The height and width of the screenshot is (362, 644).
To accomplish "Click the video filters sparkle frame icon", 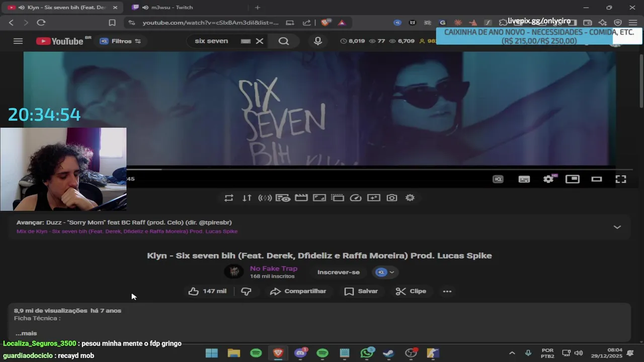I will point(374,198).
